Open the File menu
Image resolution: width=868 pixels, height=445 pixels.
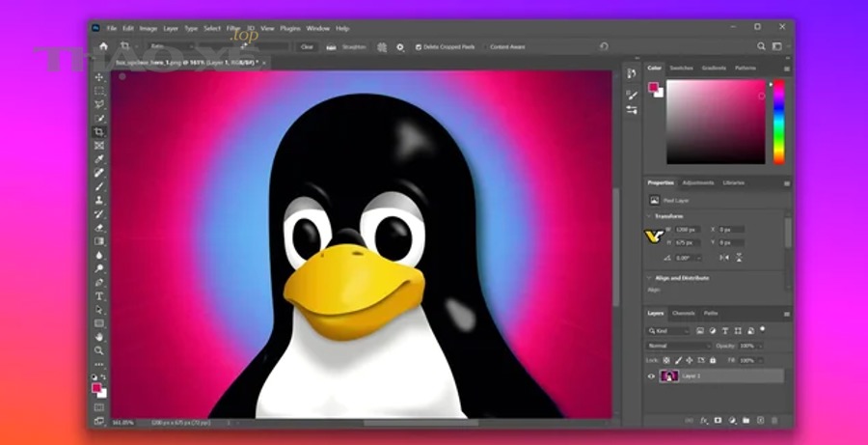pyautogui.click(x=112, y=28)
